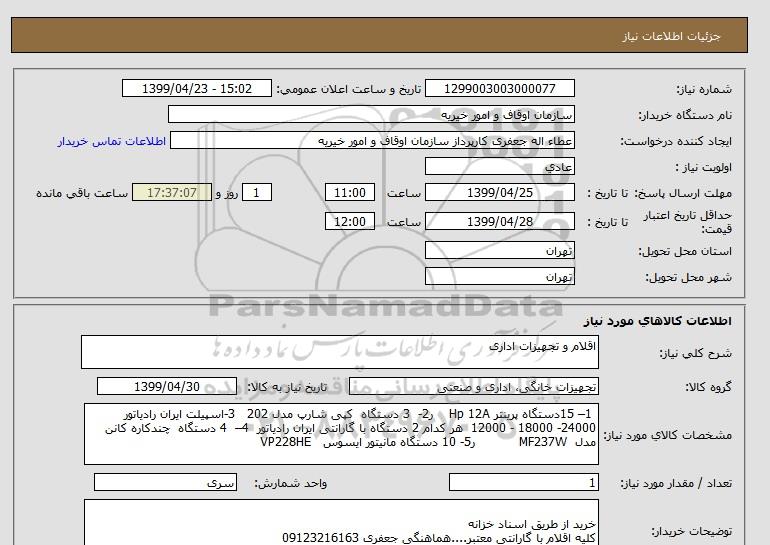Click the label اولویت نیاز
This screenshot has width=770, height=545.
[704, 167]
